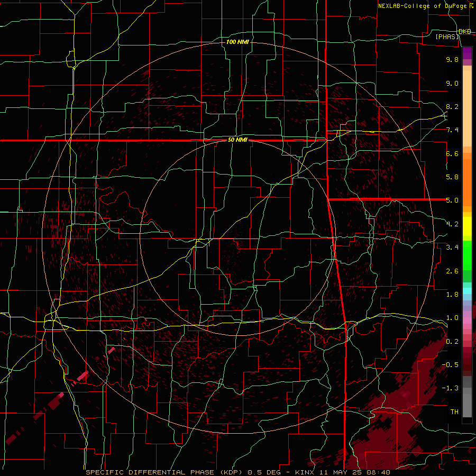Click the -1.3 scale label
The width and height of the screenshot is (476, 476).
(451, 388)
